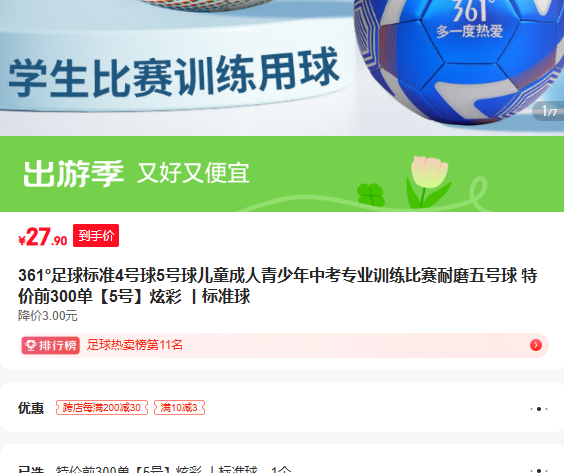This screenshot has height=473, width=564.
Task: Click the ¥27.90 price text
Action: click(42, 237)
